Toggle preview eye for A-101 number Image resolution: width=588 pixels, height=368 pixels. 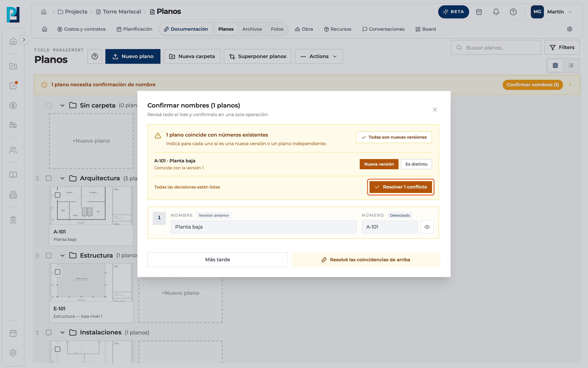tap(427, 227)
